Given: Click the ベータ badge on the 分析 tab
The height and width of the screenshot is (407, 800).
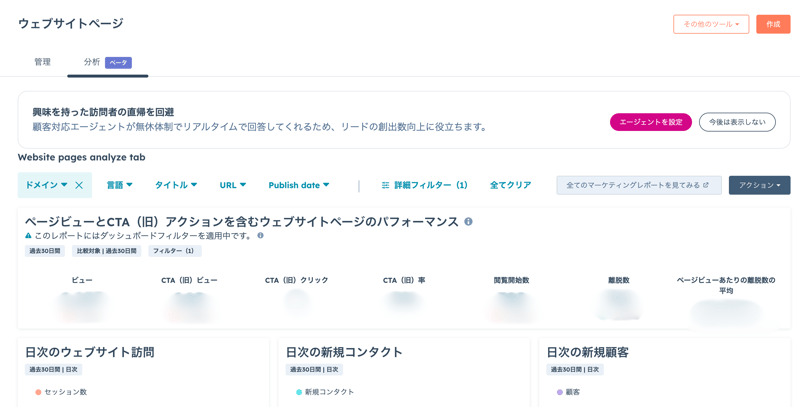Looking at the screenshot, I should point(118,62).
